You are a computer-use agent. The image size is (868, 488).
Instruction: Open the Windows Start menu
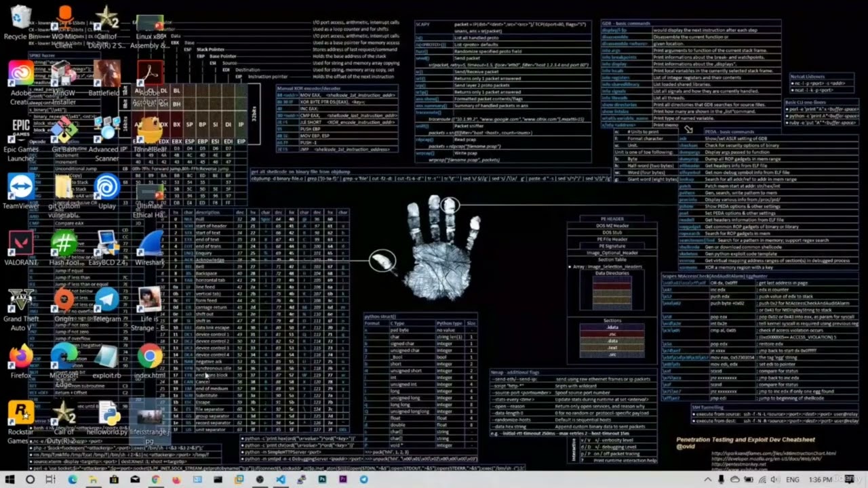[x=9, y=479]
